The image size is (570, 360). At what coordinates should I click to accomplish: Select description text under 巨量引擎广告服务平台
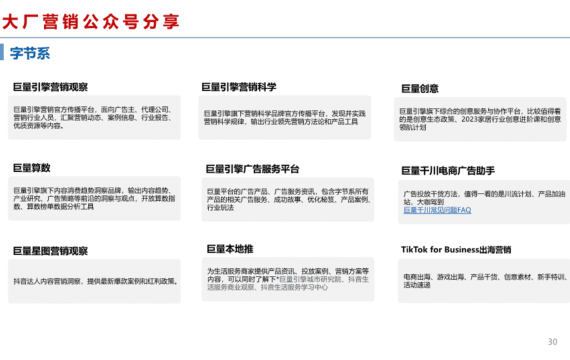pos(288,200)
